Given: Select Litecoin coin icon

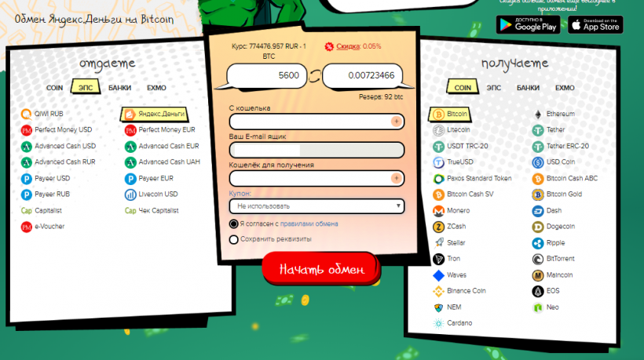Looking at the screenshot, I should coord(439,130).
